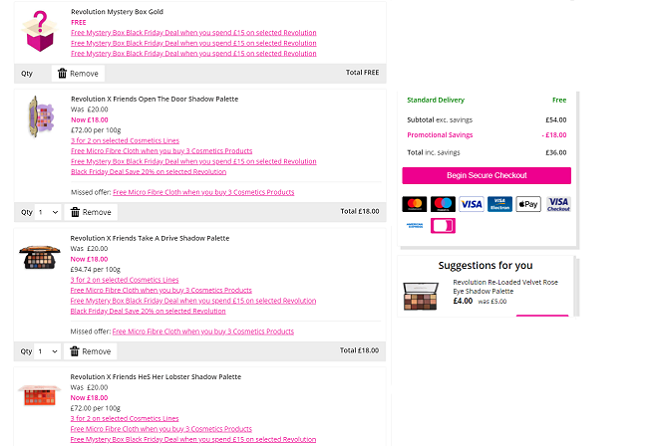Click the Promotional Savings label
The image size is (650, 446).
coord(440,135)
